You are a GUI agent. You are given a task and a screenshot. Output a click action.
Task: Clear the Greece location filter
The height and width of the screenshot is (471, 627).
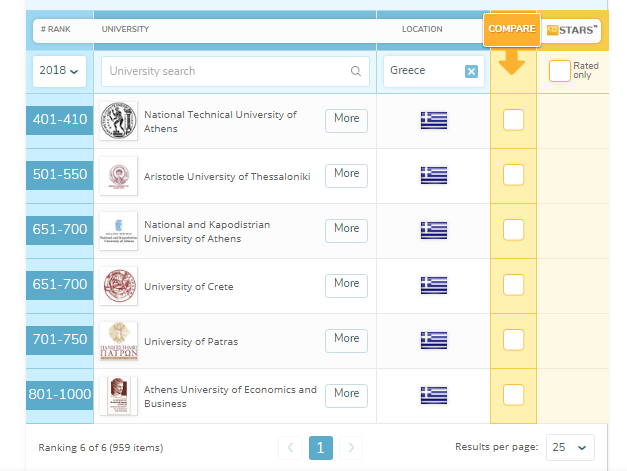point(471,72)
